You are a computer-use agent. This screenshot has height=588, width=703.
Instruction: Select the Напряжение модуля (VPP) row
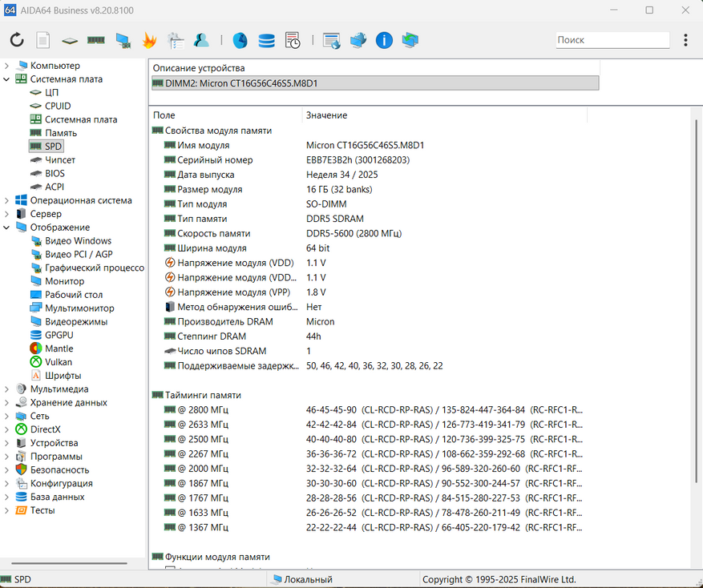point(368,292)
